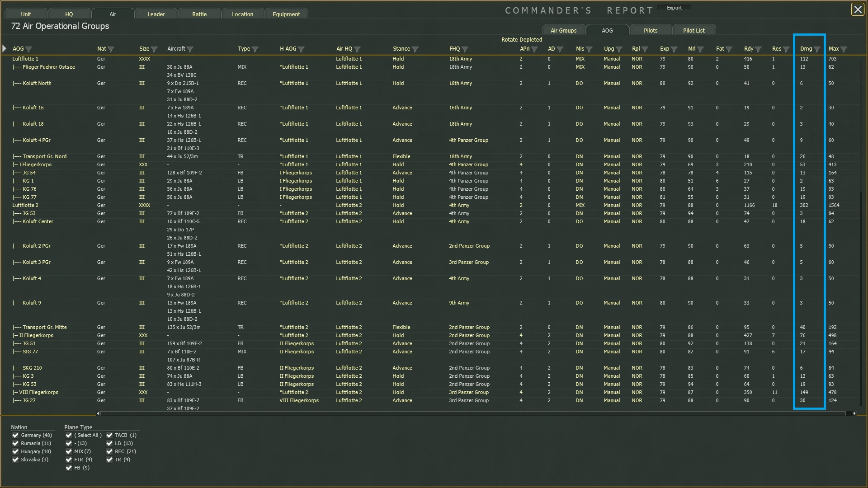This screenshot has height=488, width=868.
Task: Expand the table using left arrow triangle
Action: coord(5,48)
